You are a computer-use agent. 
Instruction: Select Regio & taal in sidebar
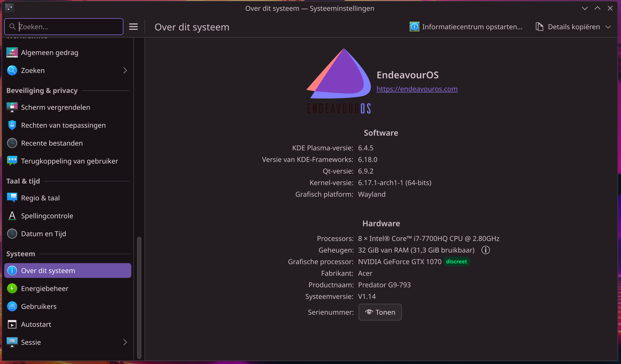pyautogui.click(x=40, y=198)
